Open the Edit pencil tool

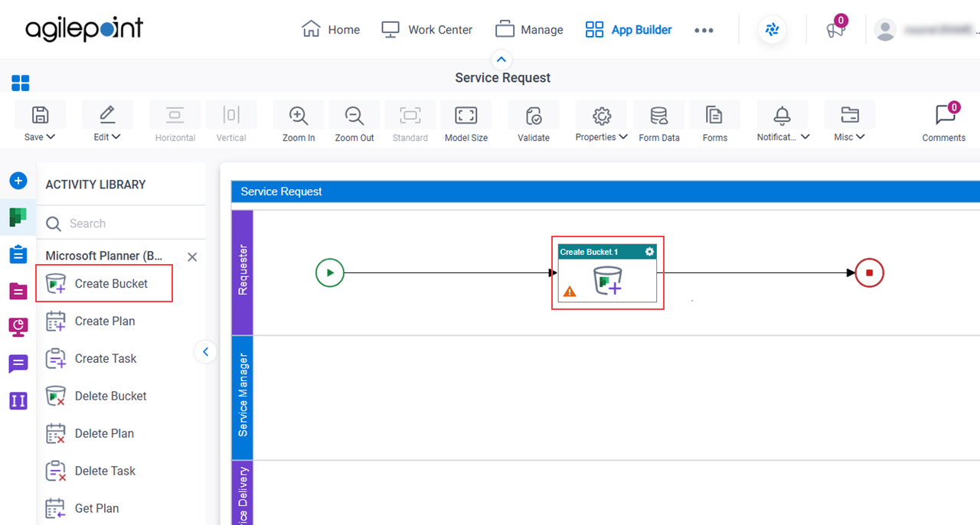pos(107,116)
